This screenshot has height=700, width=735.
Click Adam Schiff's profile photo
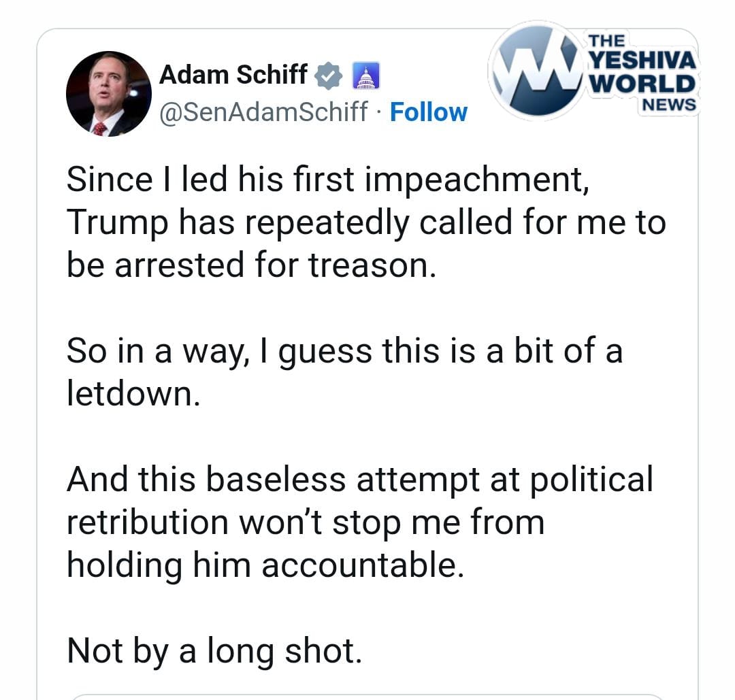109,93
